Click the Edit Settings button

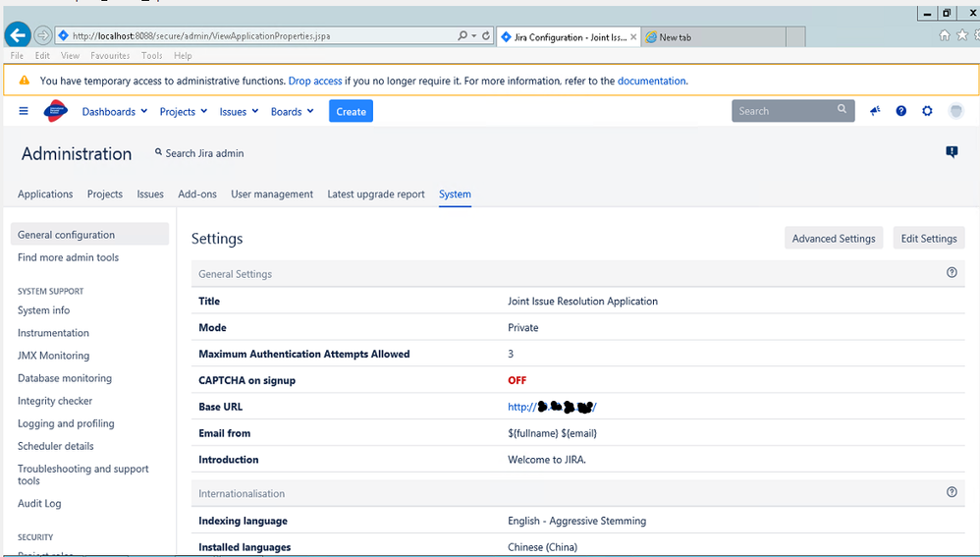coord(929,238)
